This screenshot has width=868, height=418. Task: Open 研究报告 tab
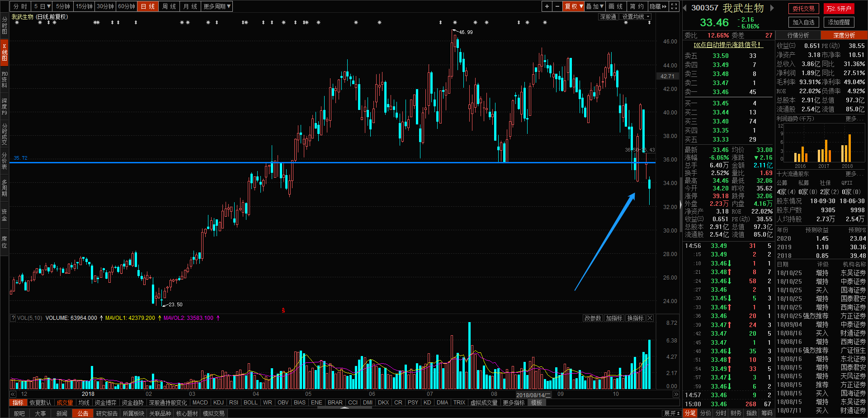(107, 413)
